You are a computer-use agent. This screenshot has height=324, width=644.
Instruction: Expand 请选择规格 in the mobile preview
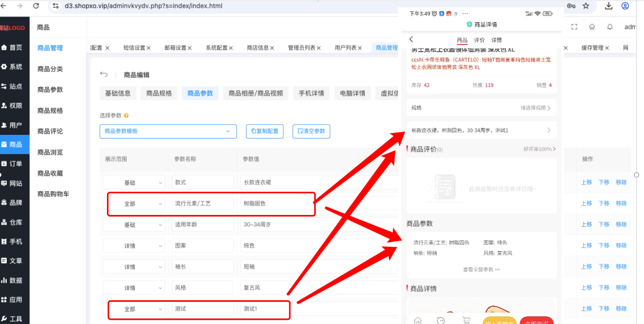click(x=535, y=108)
